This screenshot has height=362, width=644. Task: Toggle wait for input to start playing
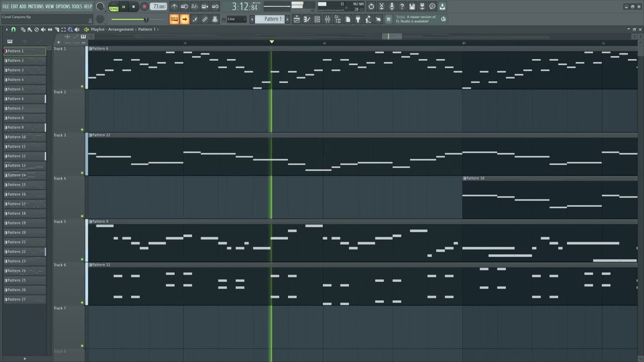pos(184,7)
